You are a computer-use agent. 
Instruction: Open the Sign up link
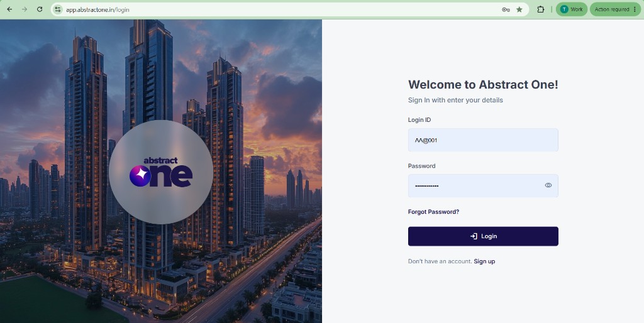(x=484, y=261)
